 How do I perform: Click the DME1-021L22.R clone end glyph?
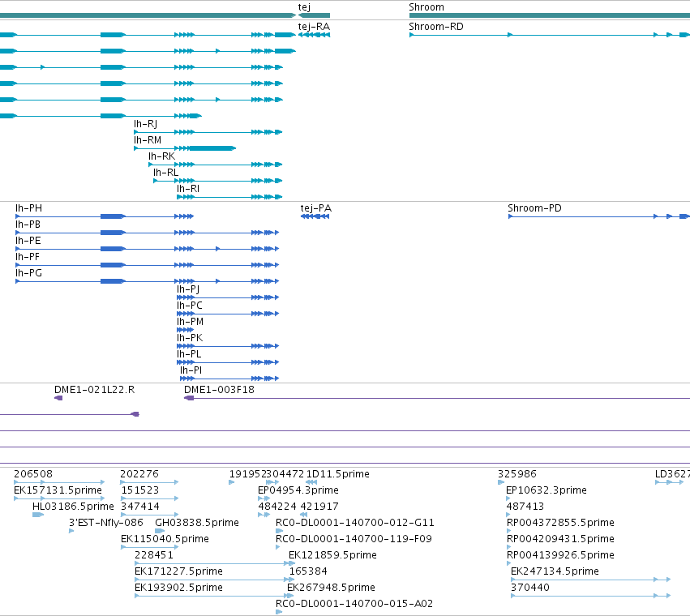[x=58, y=398]
